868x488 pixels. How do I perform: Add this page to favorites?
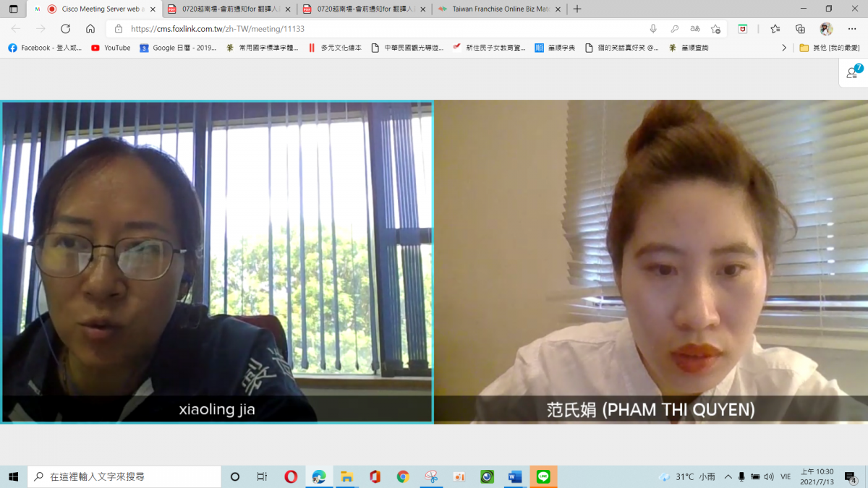coord(715,29)
